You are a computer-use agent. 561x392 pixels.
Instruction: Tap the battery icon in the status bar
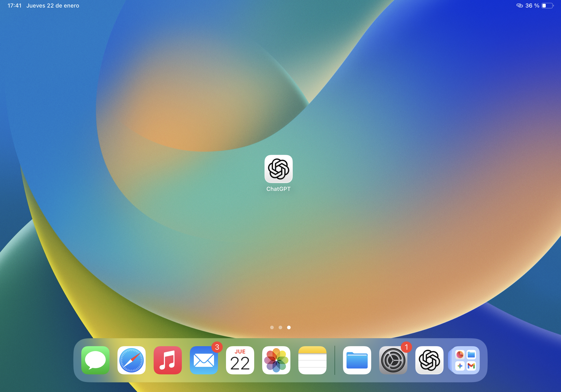pyautogui.click(x=547, y=6)
